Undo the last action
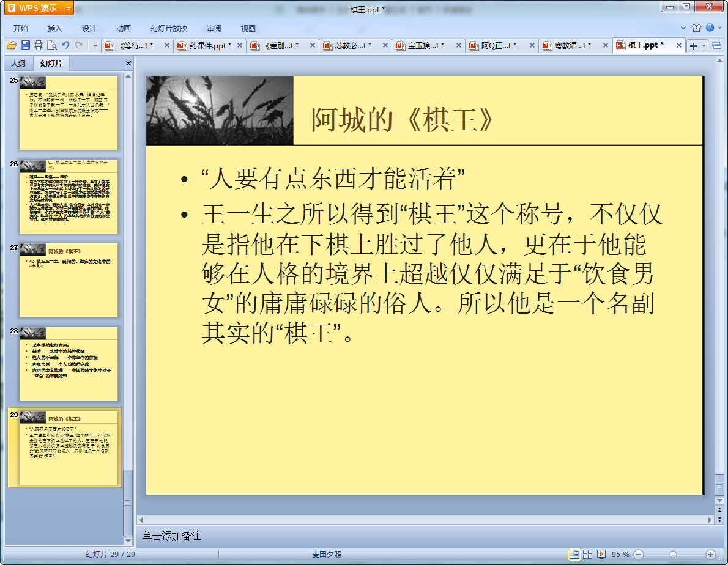 point(65,45)
